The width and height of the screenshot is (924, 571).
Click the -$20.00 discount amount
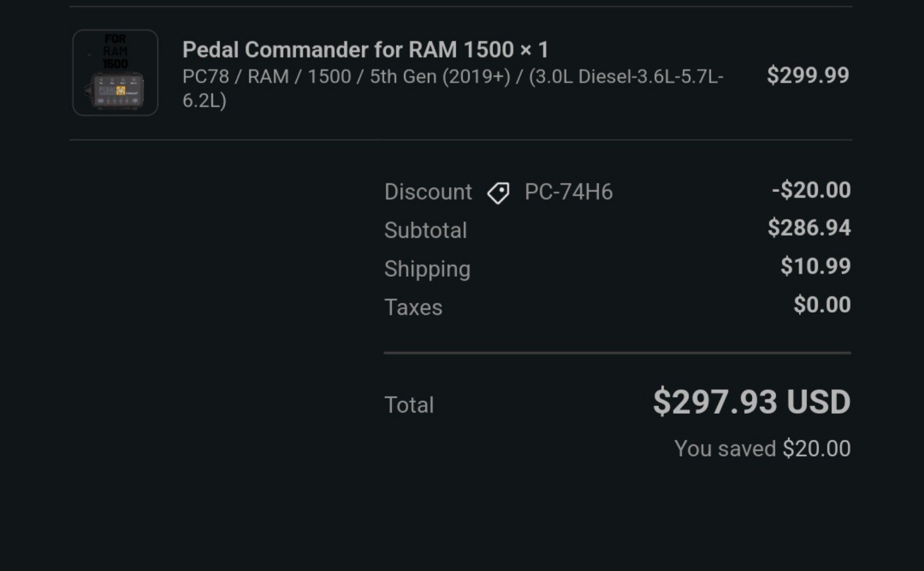point(811,190)
